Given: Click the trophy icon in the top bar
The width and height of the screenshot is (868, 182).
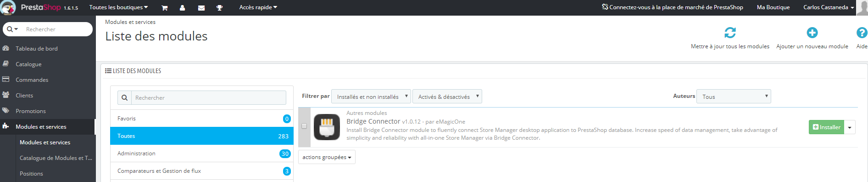Looking at the screenshot, I should pos(219,8).
